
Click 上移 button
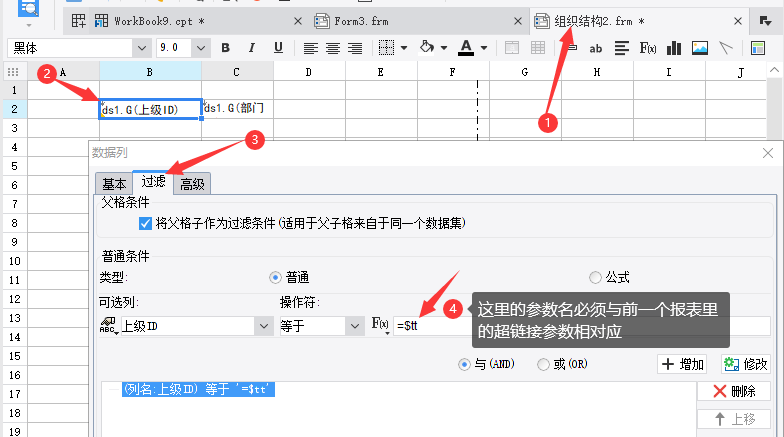point(734,419)
